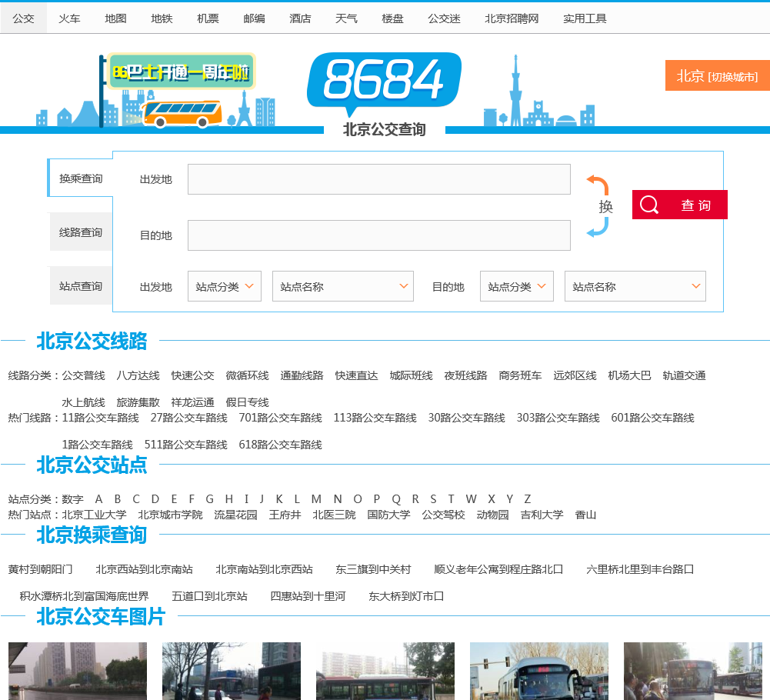Open departure 站点分类 dropdown
Viewport: 770px width, 700px height.
(225, 286)
